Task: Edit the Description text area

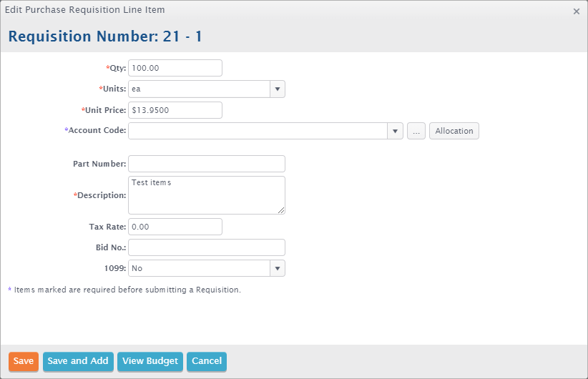Action: (207, 195)
